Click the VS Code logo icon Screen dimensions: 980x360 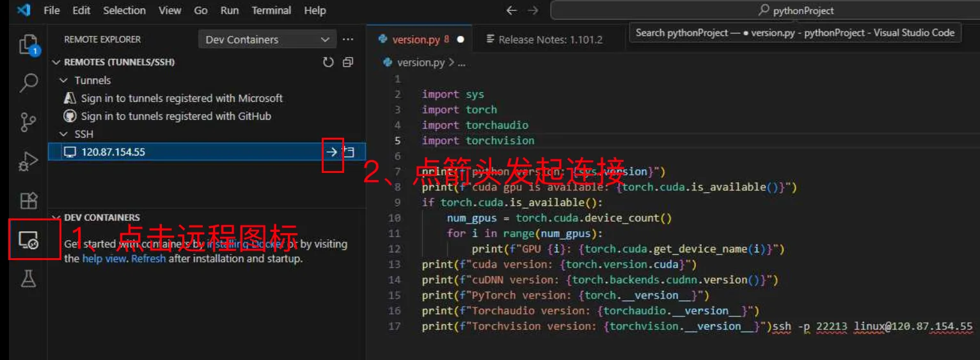24,10
